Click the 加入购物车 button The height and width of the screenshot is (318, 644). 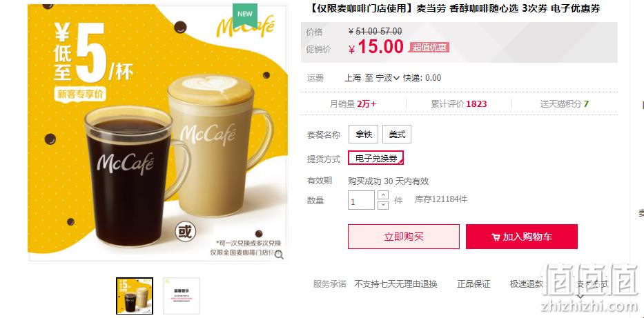(522, 237)
